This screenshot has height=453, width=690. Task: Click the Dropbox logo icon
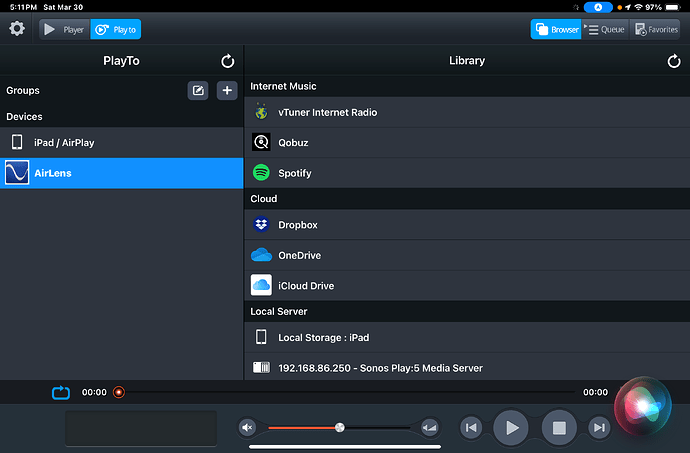261,225
